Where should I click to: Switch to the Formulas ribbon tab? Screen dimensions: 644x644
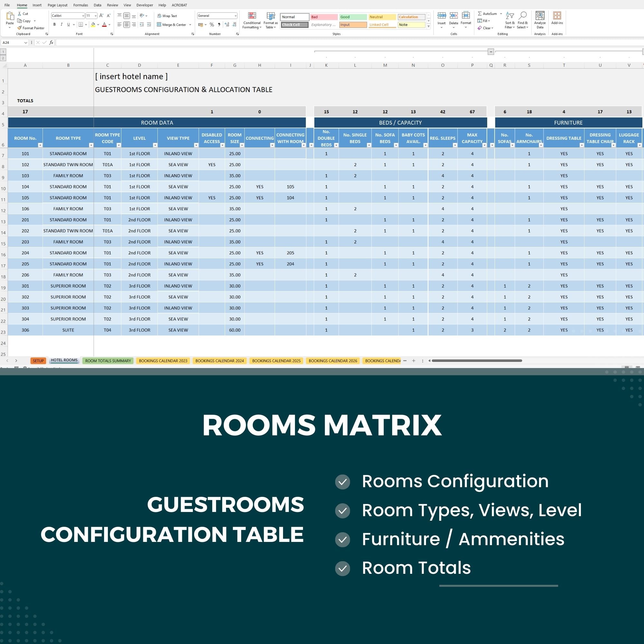click(x=80, y=5)
